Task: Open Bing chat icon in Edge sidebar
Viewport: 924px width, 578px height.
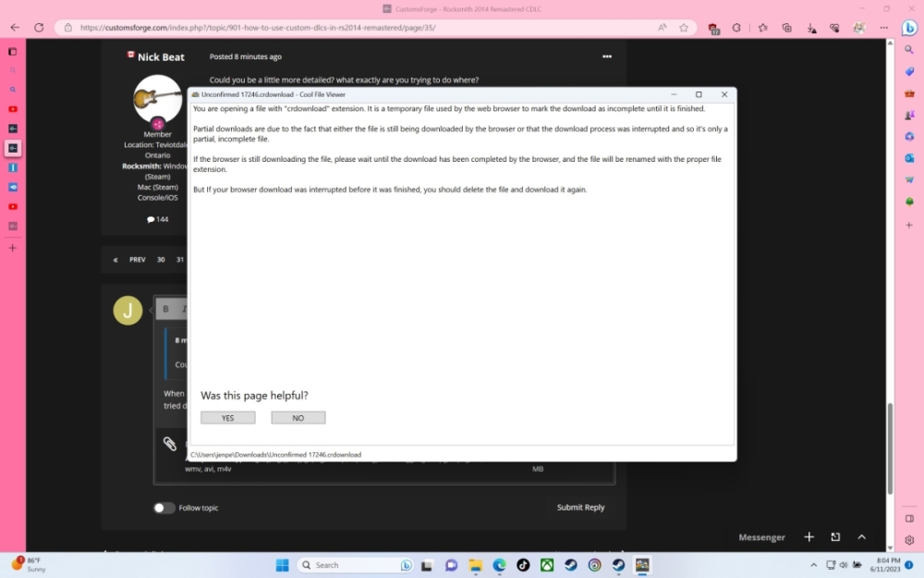Action: pos(908,28)
